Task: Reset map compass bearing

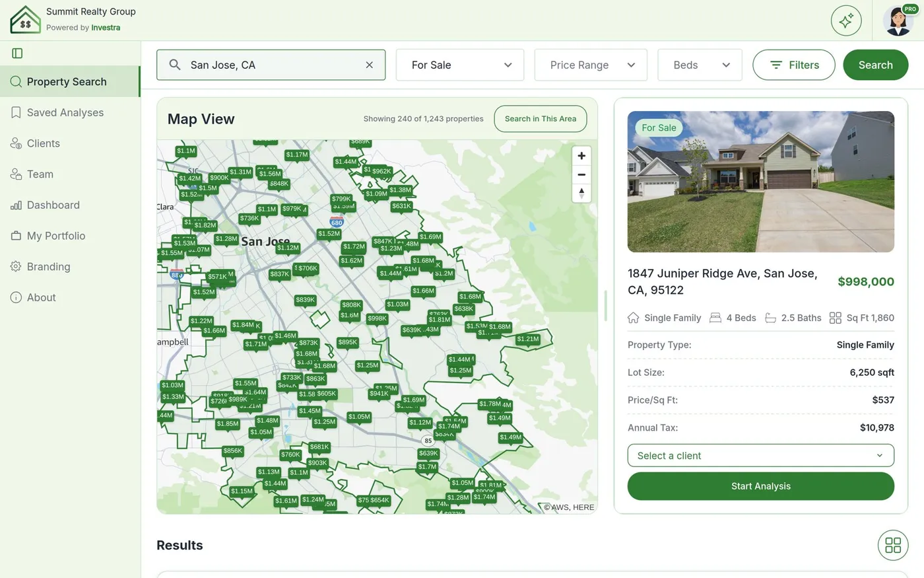Action: (581, 193)
